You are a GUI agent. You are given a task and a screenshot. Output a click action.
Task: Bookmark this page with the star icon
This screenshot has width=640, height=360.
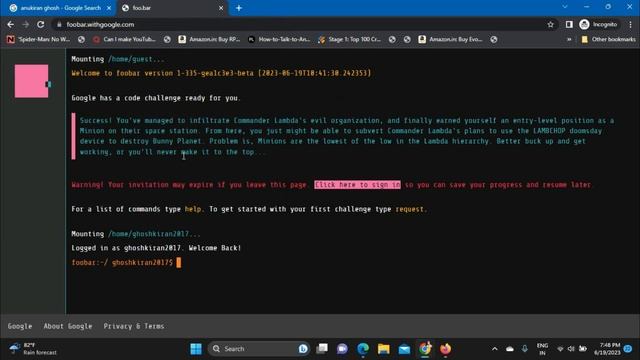click(x=551, y=24)
